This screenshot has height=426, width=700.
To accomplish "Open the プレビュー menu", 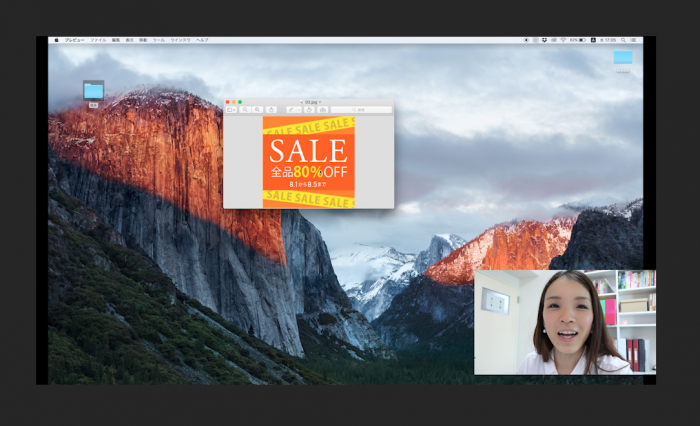I will (x=74, y=40).
